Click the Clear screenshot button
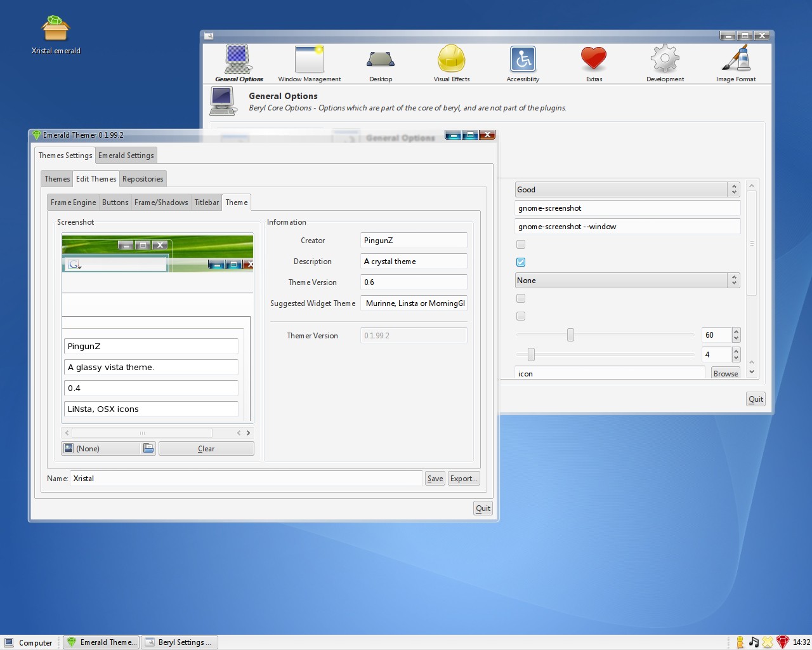812x650 pixels. (x=206, y=448)
